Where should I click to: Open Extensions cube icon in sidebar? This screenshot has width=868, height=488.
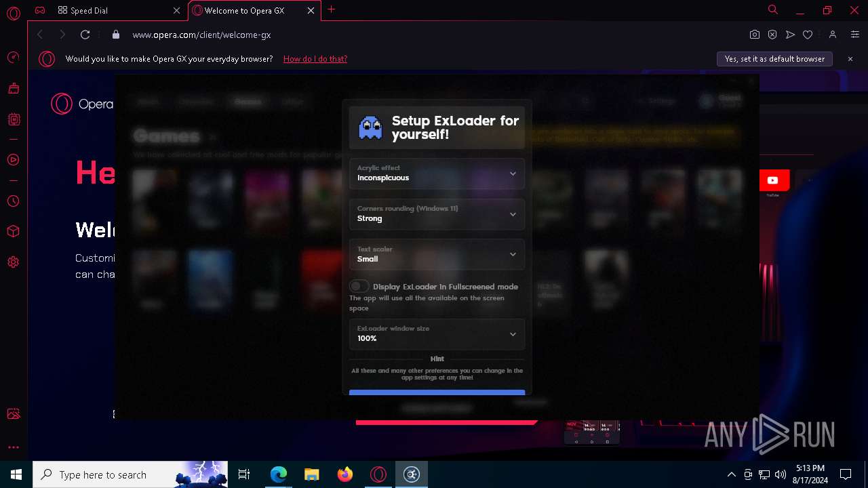[13, 232]
